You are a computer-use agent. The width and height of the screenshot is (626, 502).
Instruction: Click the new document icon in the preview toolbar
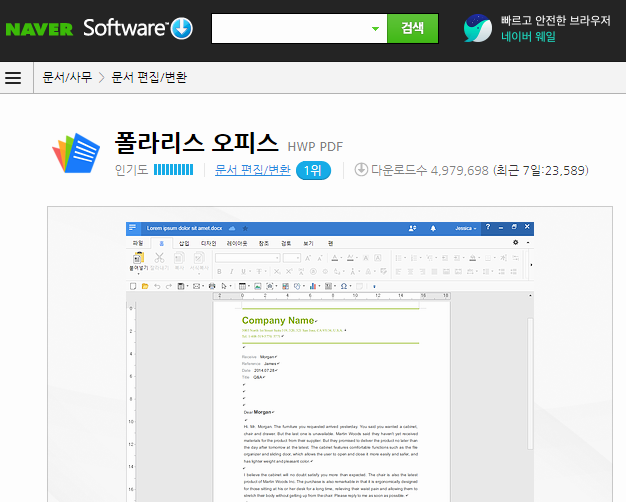(133, 286)
